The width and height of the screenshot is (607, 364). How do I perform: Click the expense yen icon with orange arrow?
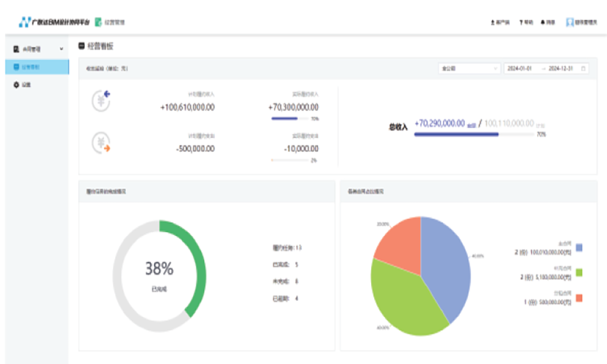click(101, 143)
